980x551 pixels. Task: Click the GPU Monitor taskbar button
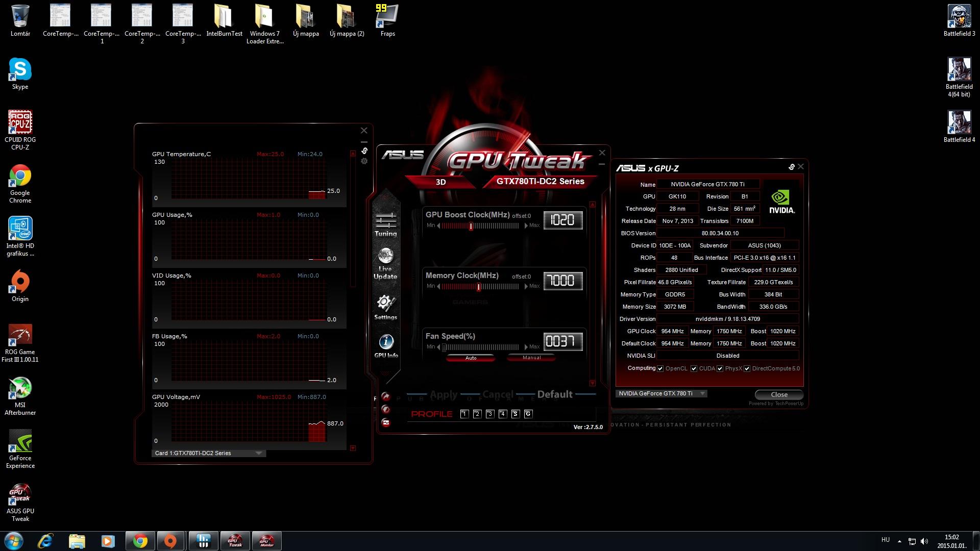[x=266, y=541]
